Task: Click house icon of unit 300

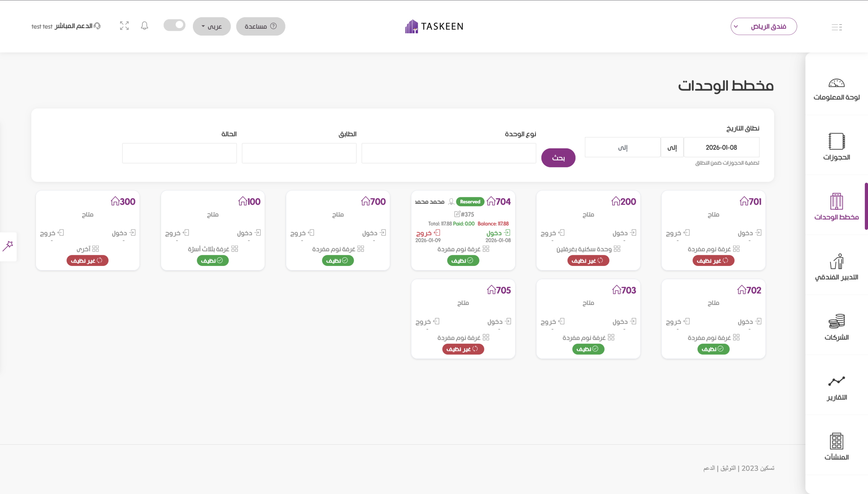Action: [x=115, y=202]
